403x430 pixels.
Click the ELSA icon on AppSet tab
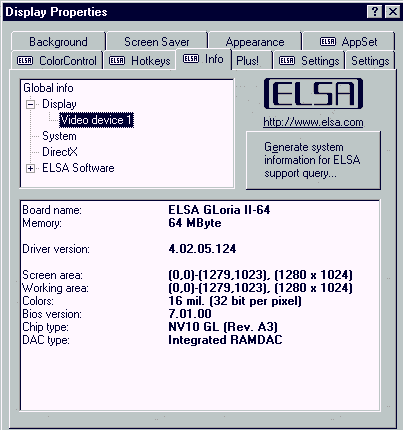pos(328,41)
